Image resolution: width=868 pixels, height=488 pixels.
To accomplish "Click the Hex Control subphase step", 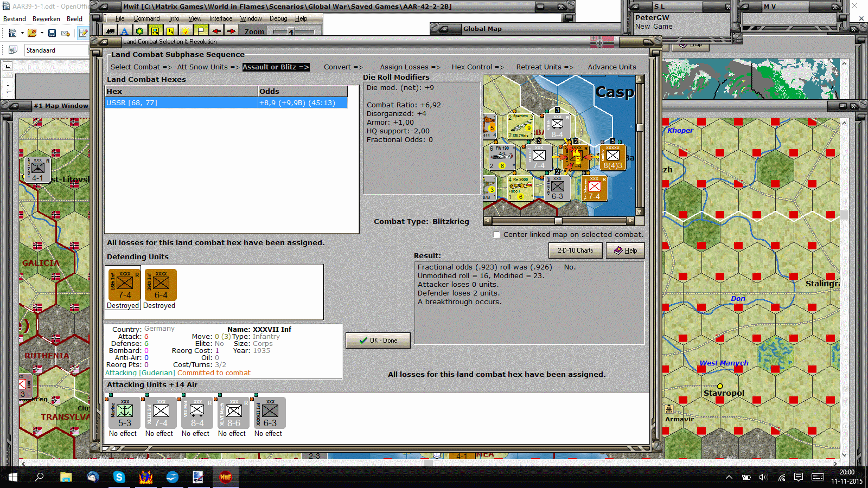I will click(x=478, y=67).
